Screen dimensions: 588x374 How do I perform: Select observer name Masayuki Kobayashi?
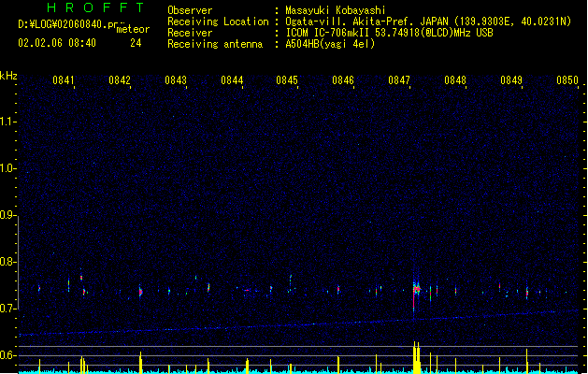(336, 10)
